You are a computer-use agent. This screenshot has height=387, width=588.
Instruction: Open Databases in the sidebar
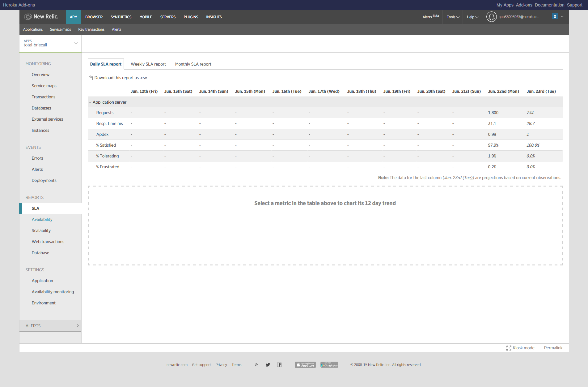click(41, 108)
